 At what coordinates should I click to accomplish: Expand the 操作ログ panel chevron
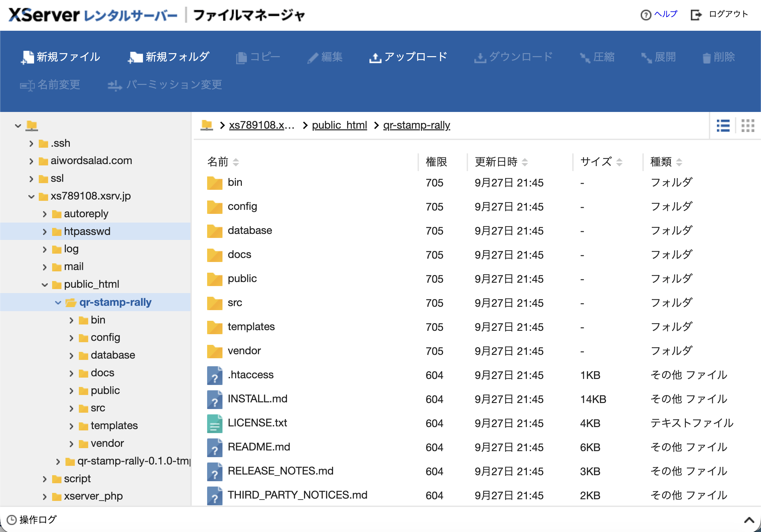(749, 520)
